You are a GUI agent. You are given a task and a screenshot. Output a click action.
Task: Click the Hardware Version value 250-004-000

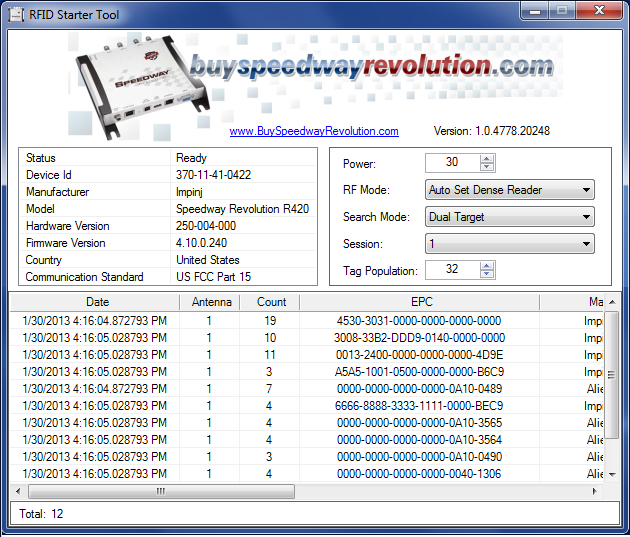tap(206, 226)
